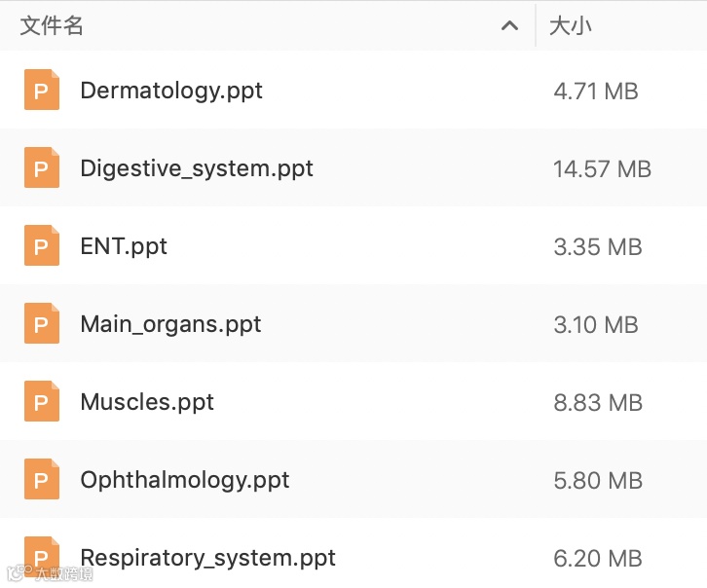707x588 pixels.
Task: Click the Main_organs.ppt file icon
Action: click(41, 324)
